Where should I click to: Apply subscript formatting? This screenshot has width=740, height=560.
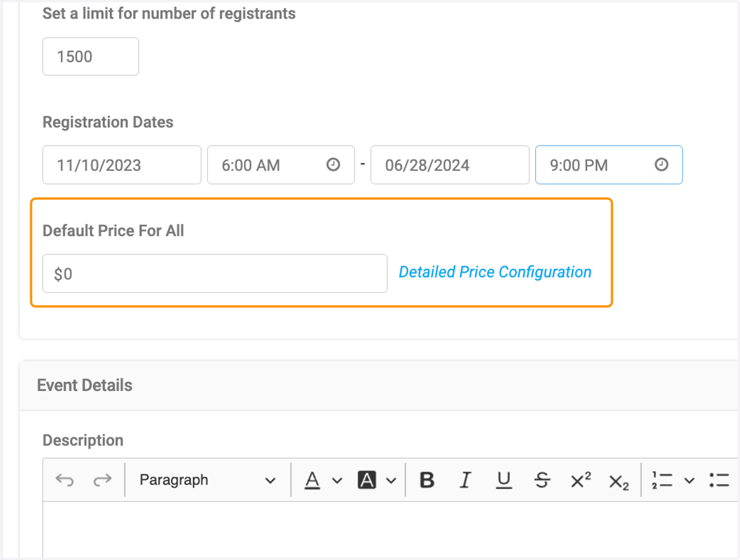[x=619, y=482]
